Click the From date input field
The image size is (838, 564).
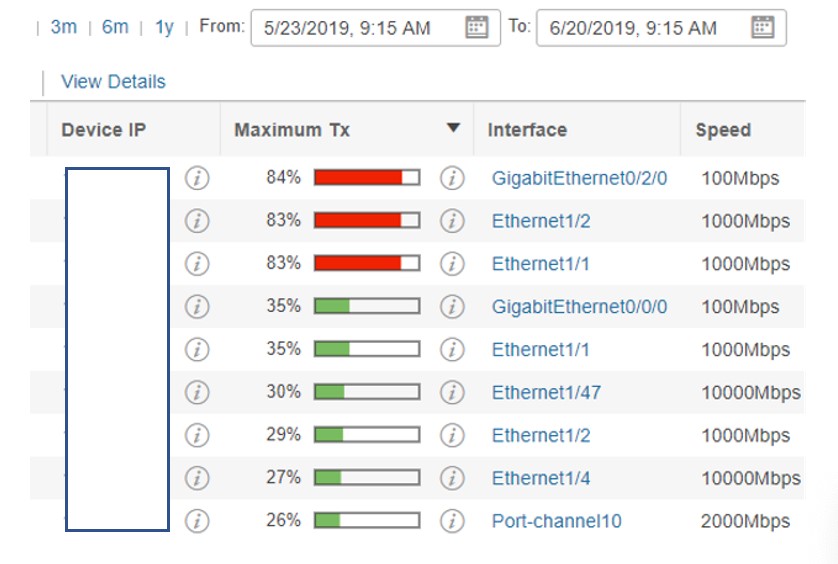pyautogui.click(x=376, y=28)
